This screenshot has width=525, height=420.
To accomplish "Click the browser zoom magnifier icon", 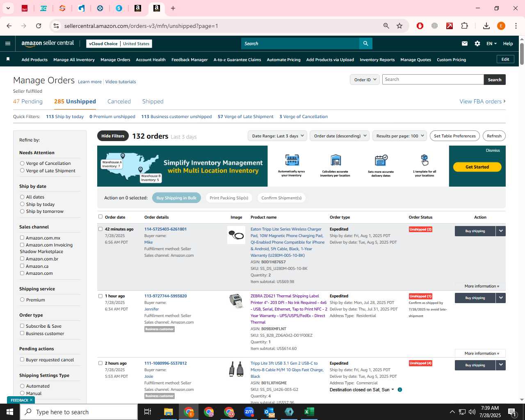I will tap(386, 26).
